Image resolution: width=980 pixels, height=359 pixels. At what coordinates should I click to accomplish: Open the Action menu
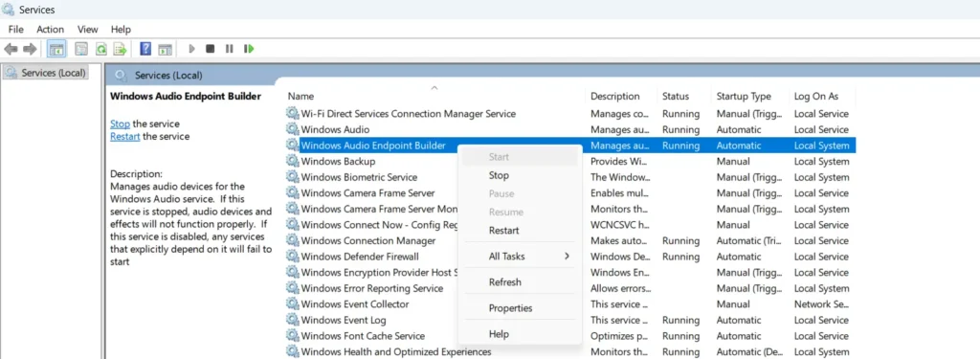point(50,30)
